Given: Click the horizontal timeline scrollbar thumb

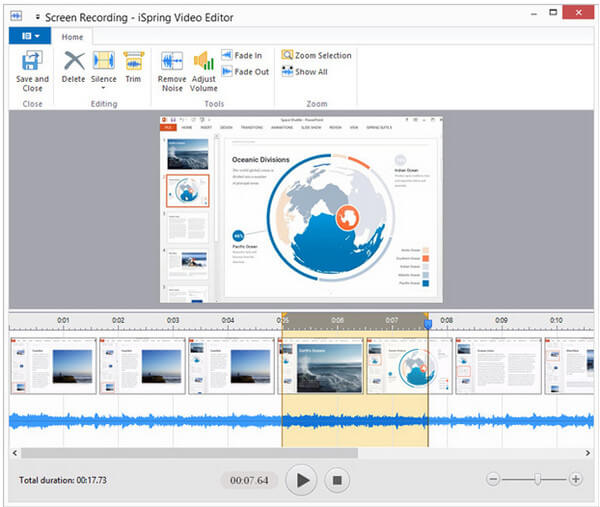Looking at the screenshot, I should [189, 453].
